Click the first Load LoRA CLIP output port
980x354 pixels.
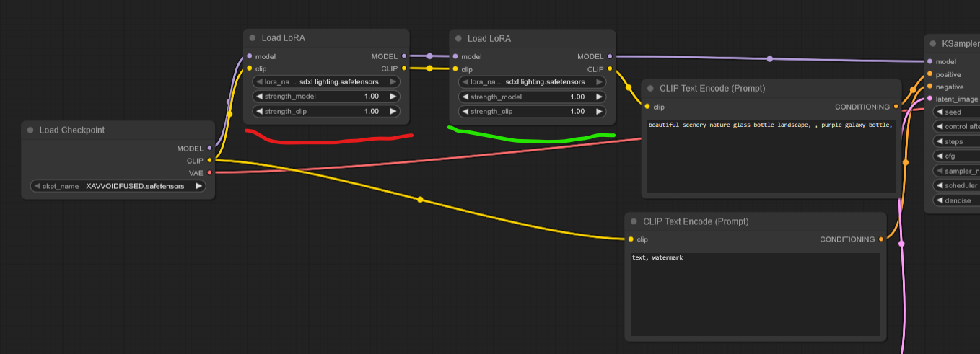pos(404,68)
